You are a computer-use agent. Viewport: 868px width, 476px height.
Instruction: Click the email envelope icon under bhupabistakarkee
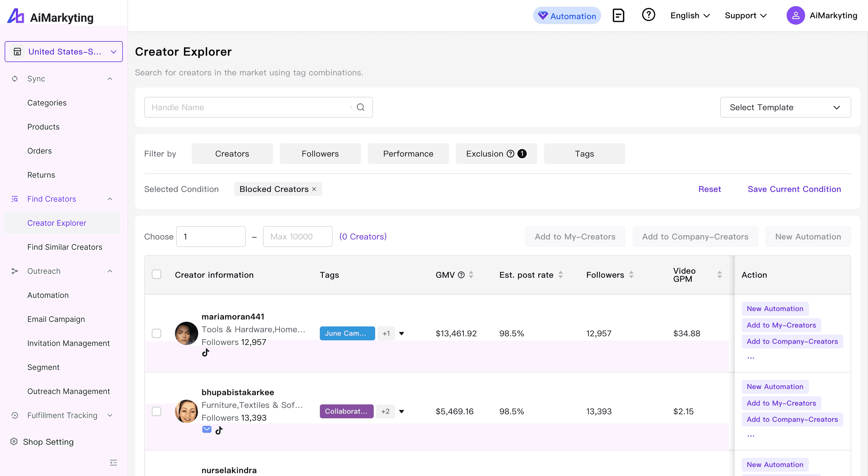(x=206, y=429)
